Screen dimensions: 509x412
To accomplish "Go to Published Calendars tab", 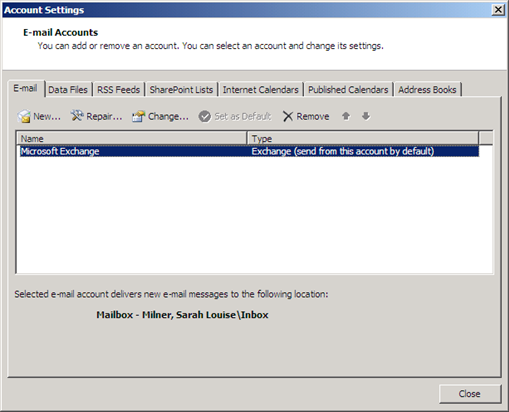I will (348, 90).
